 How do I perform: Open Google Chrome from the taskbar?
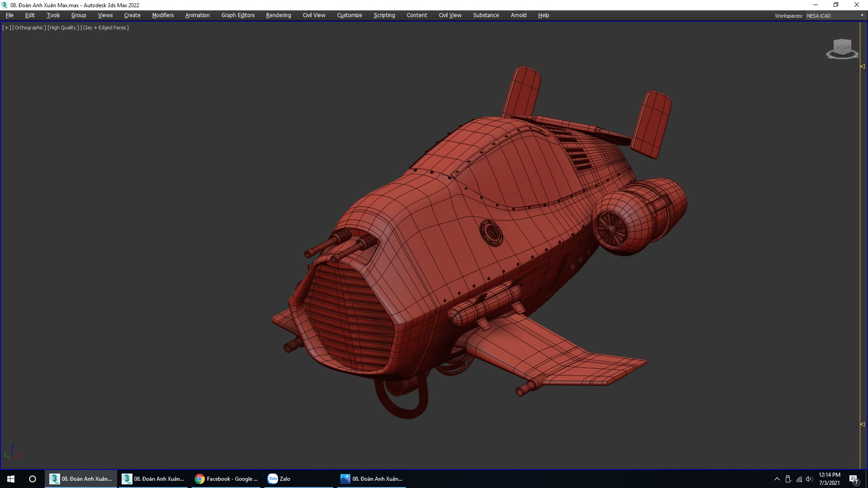[x=226, y=479]
